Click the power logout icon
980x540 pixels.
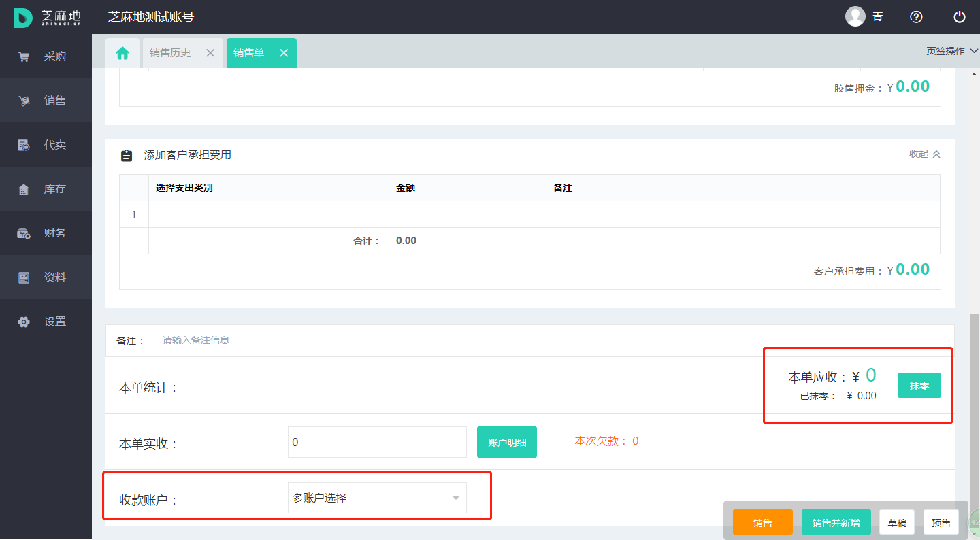(960, 17)
